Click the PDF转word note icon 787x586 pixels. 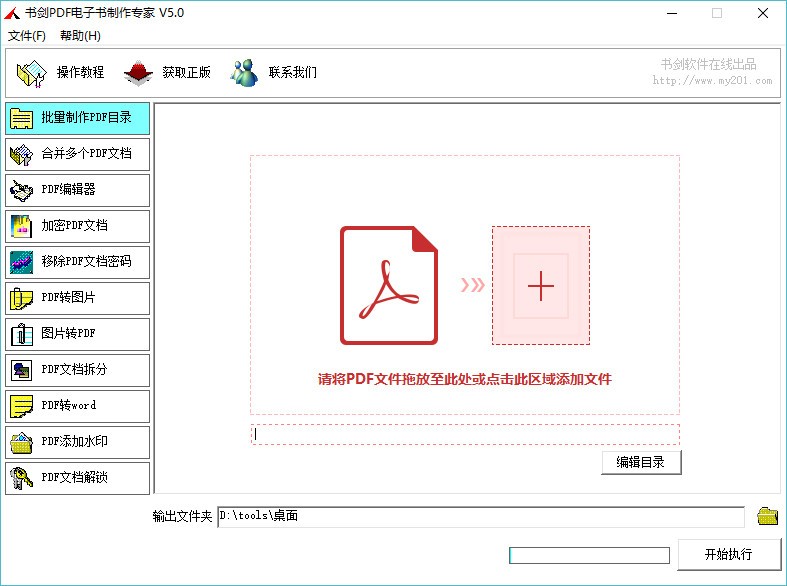click(x=22, y=407)
